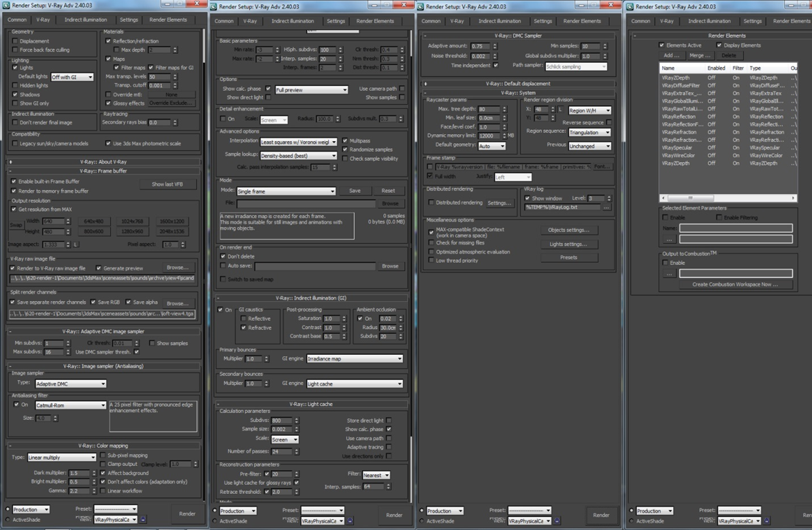Expand the V-Ray About V-Ray rollout
Viewport: 812px width, 530px height.
pos(103,161)
